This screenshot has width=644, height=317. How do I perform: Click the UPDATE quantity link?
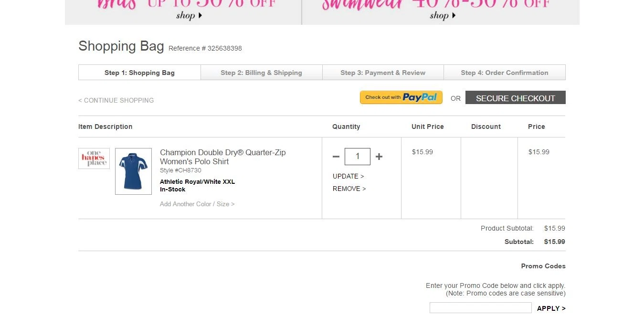[348, 176]
